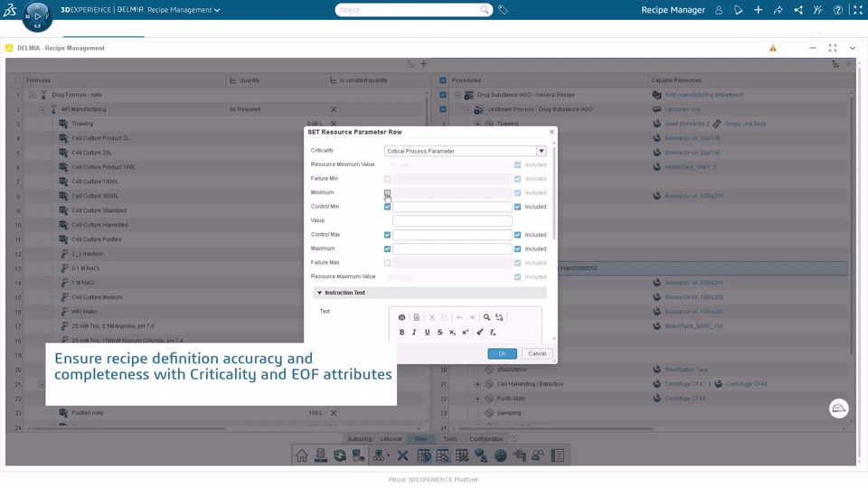Collapse Drug Substance IASO - General Recipe
This screenshot has height=488, width=868.
(x=458, y=95)
